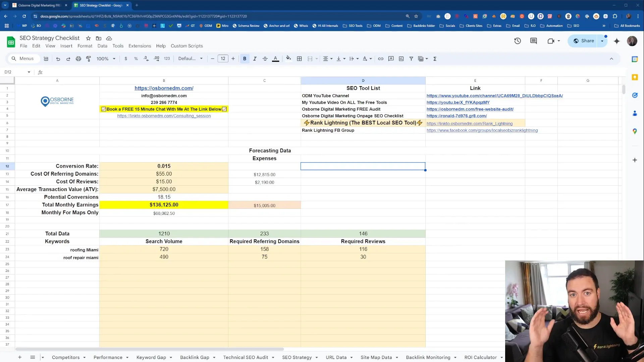The image size is (644, 362).
Task: Open the Consulting_session link
Action: pos(164,116)
